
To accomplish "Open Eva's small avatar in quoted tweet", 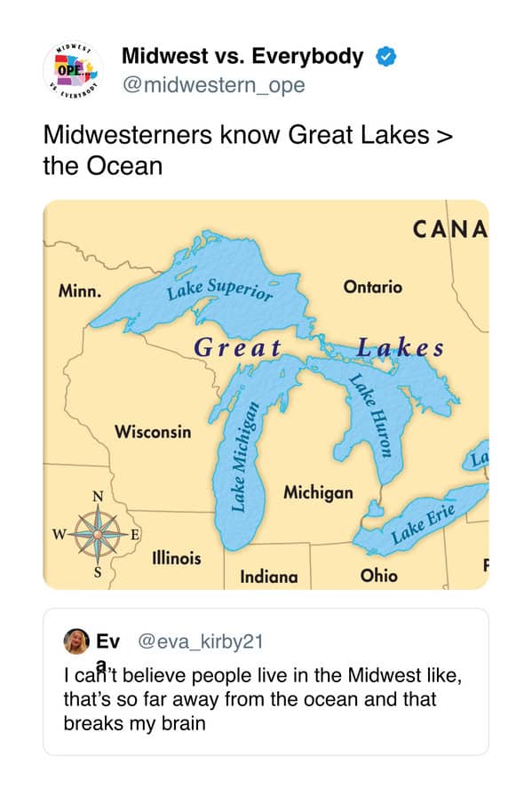I will (76, 641).
